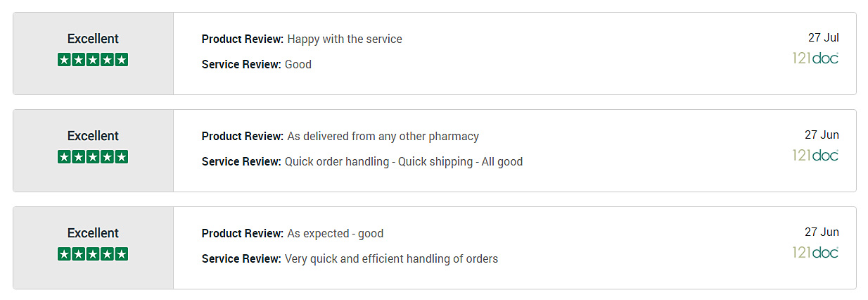Click 'As delivered from any other pharmacy' text
This screenshot has height=300, width=868.
tap(383, 136)
